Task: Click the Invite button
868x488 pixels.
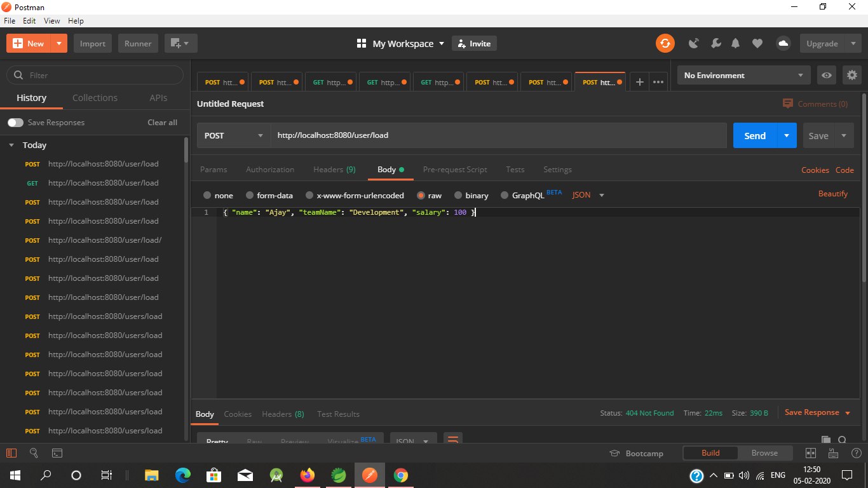Action: (474, 43)
